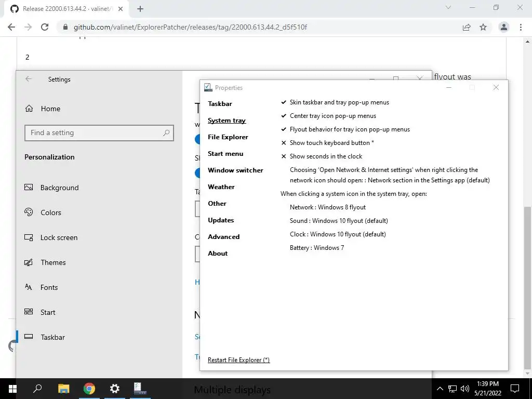
Task: Toggle Flyout behavior for tray icon pop-up menus
Action: (345, 129)
